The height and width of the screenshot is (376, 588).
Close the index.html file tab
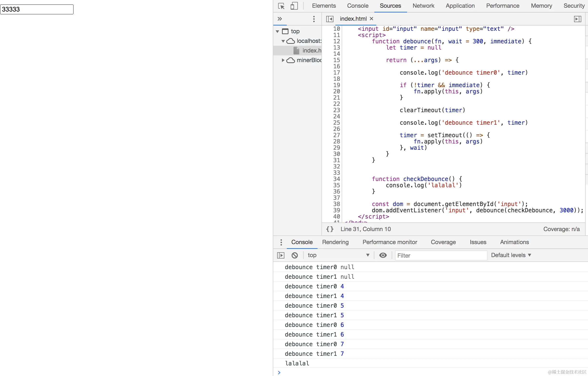point(371,19)
